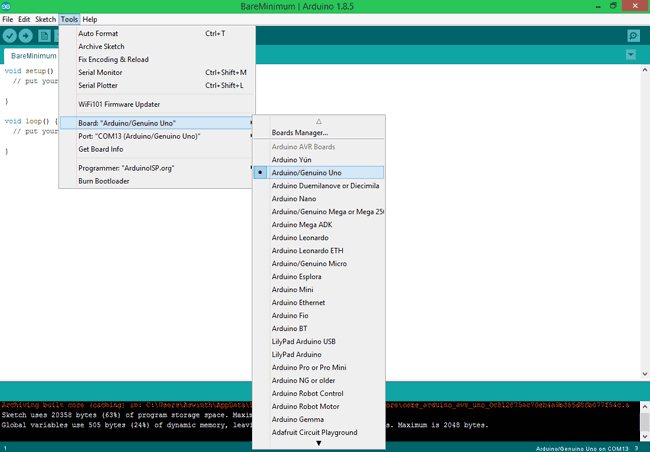Select Arduino Leonardo board
Image resolution: width=650 pixels, height=452 pixels.
click(319, 238)
